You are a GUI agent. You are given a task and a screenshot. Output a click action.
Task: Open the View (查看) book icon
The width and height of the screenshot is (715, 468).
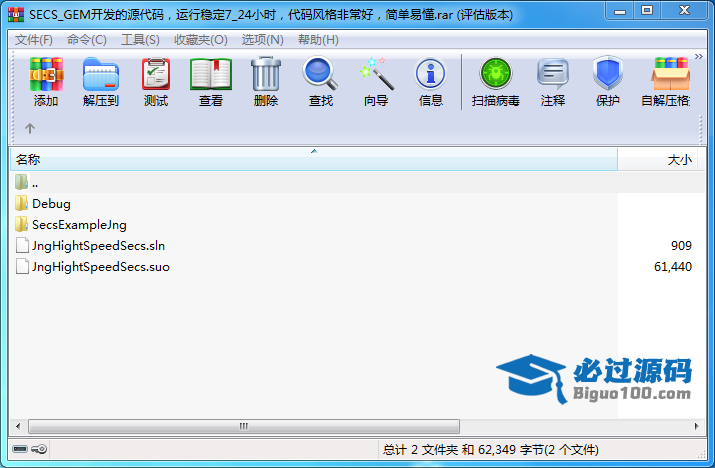pos(211,74)
